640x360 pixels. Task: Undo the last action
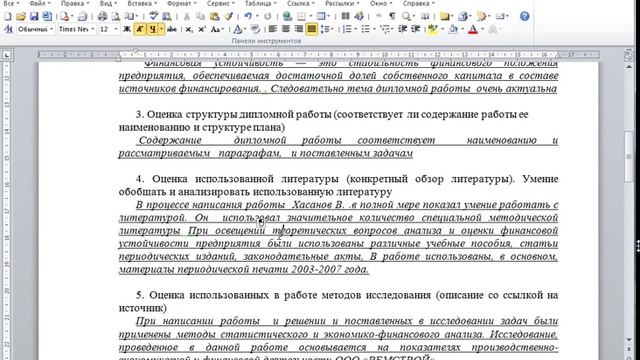coord(248,16)
